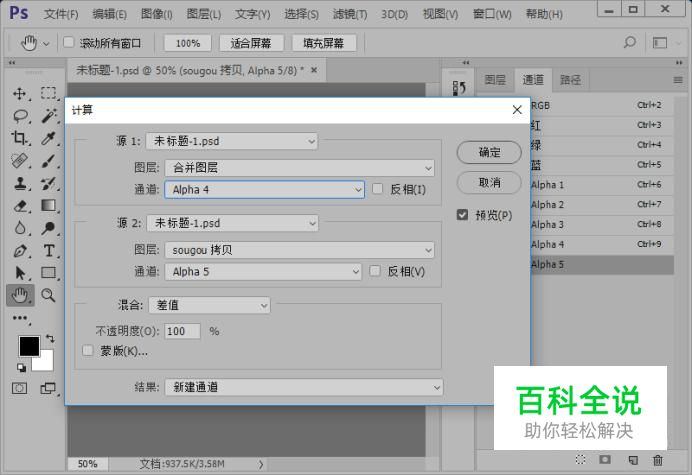Select the Dodge tool
Image resolution: width=692 pixels, height=475 pixels.
click(x=49, y=228)
